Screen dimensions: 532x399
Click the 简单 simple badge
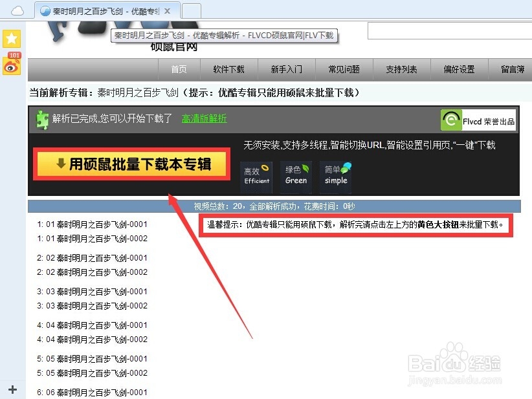(x=336, y=177)
